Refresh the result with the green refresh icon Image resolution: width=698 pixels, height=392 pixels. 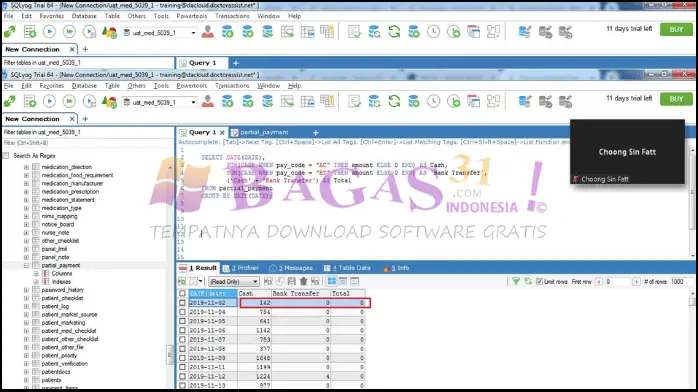pos(528,281)
